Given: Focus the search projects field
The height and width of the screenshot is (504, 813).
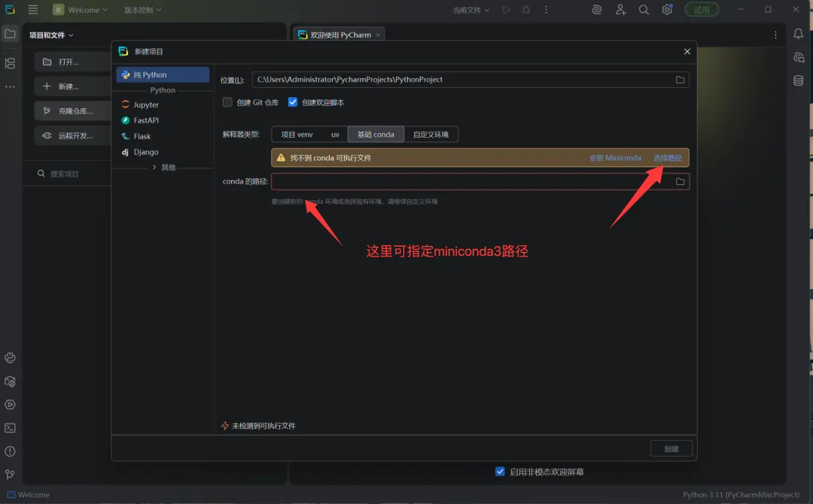Looking at the screenshot, I should coord(72,174).
